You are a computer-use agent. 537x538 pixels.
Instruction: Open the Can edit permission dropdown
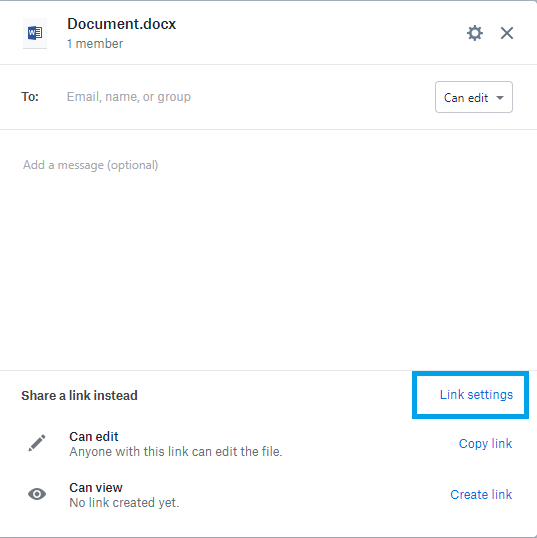(x=474, y=97)
